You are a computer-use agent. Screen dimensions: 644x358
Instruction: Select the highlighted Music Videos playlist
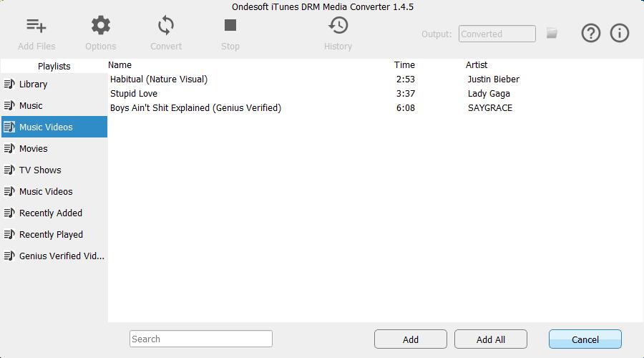54,127
